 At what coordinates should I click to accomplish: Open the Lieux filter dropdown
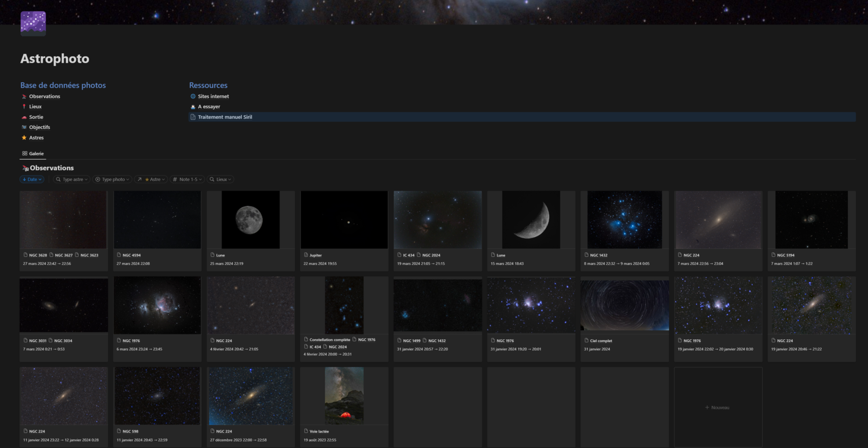point(220,179)
